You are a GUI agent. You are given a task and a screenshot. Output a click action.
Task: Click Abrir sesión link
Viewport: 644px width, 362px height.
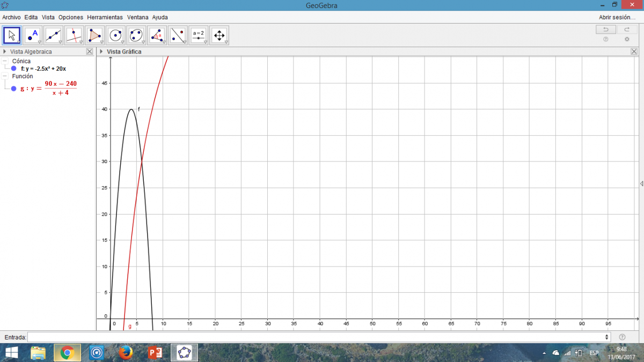coord(617,17)
